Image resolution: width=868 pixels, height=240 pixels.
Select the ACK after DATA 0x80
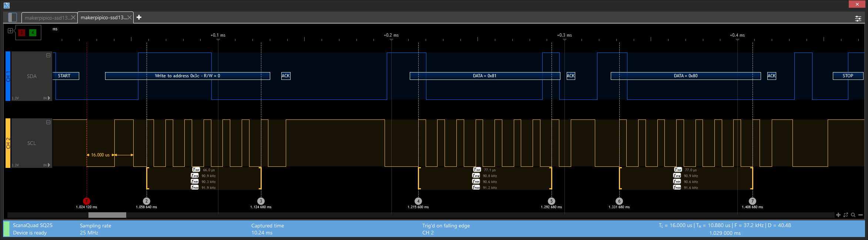coord(772,76)
